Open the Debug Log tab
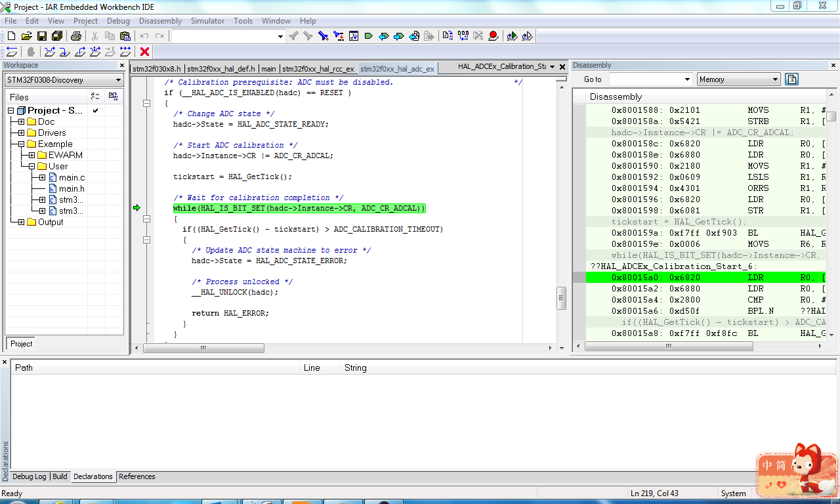Screen dimensions: 840x504 tap(30, 476)
